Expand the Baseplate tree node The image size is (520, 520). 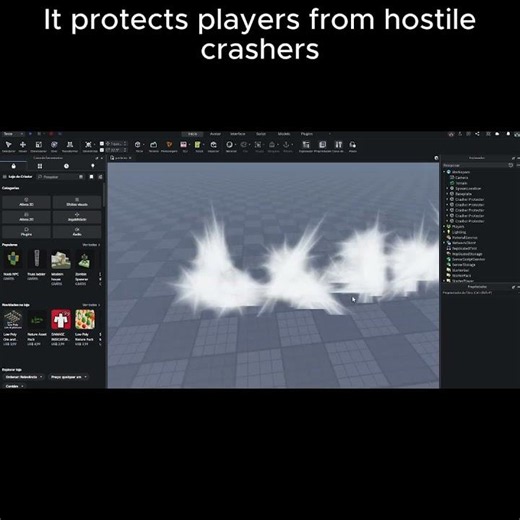point(447,194)
